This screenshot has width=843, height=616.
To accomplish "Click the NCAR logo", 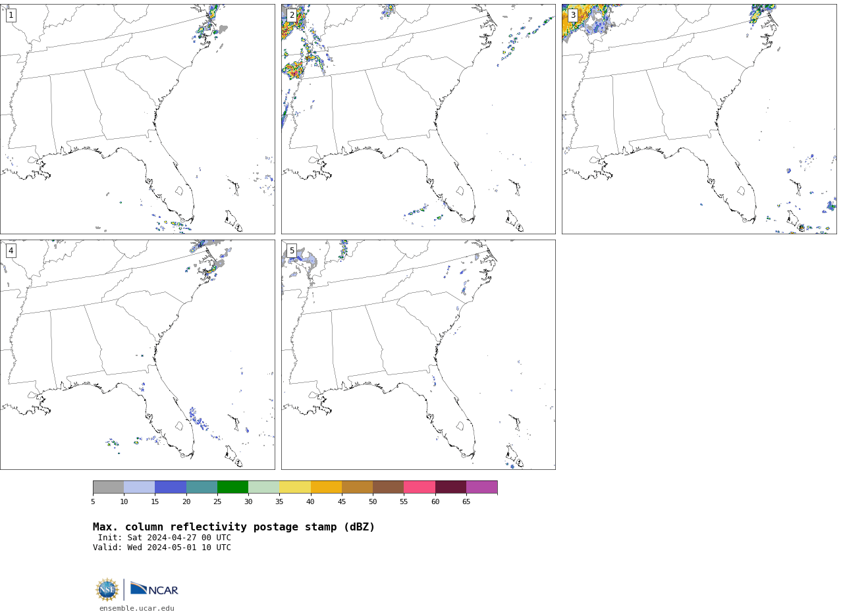I will pyautogui.click(x=154, y=589).
